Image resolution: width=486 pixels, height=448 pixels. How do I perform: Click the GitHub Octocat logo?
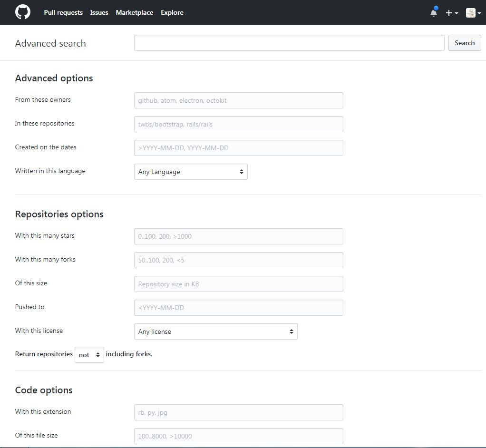[23, 12]
